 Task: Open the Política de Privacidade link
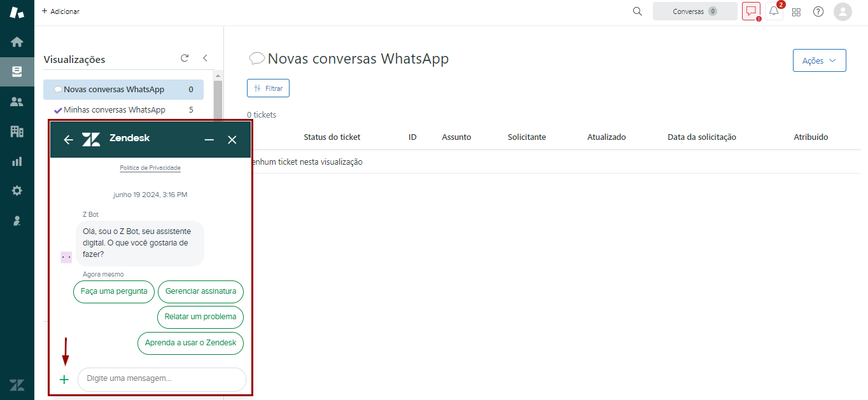[150, 168]
